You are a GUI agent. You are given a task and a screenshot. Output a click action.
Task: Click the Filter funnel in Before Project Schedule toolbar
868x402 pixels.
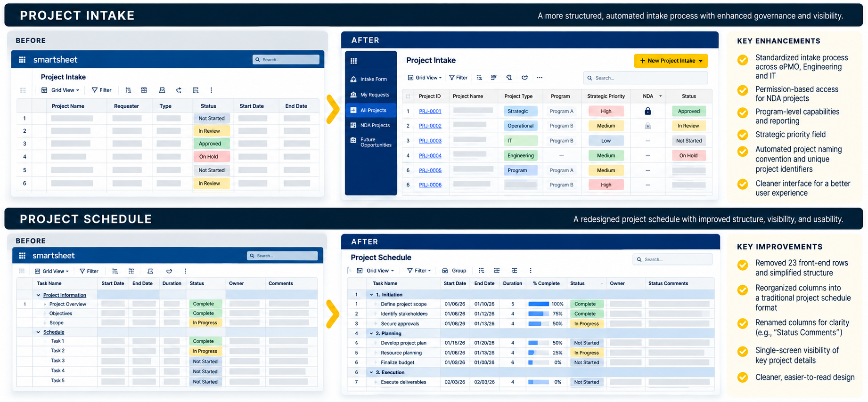(82, 271)
